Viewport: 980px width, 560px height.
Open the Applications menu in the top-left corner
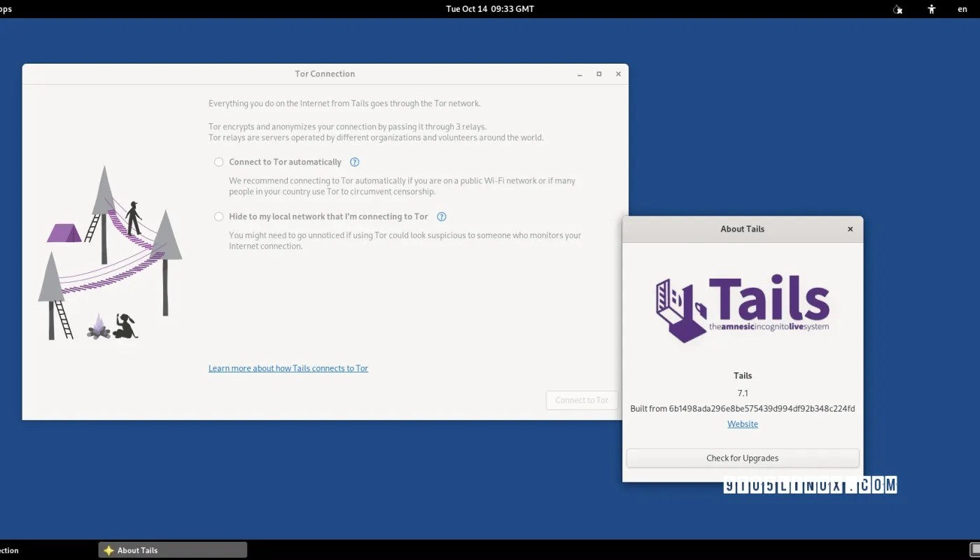point(7,9)
